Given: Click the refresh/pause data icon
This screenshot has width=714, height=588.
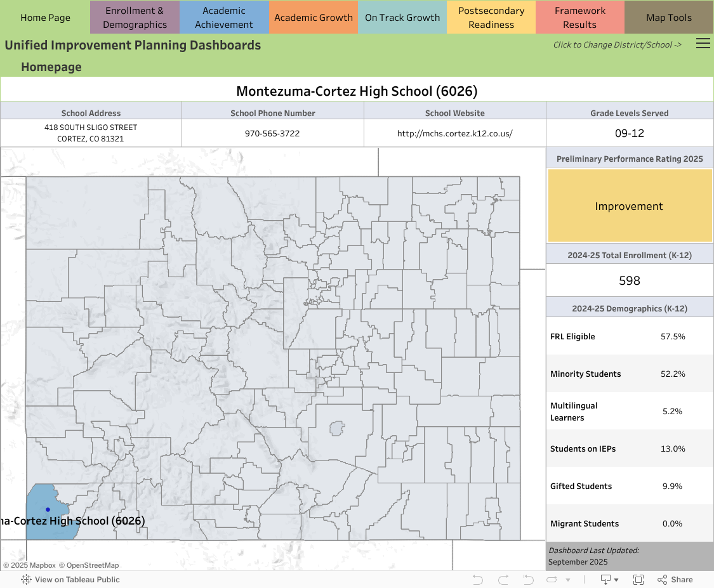Looking at the screenshot, I should coord(552,579).
